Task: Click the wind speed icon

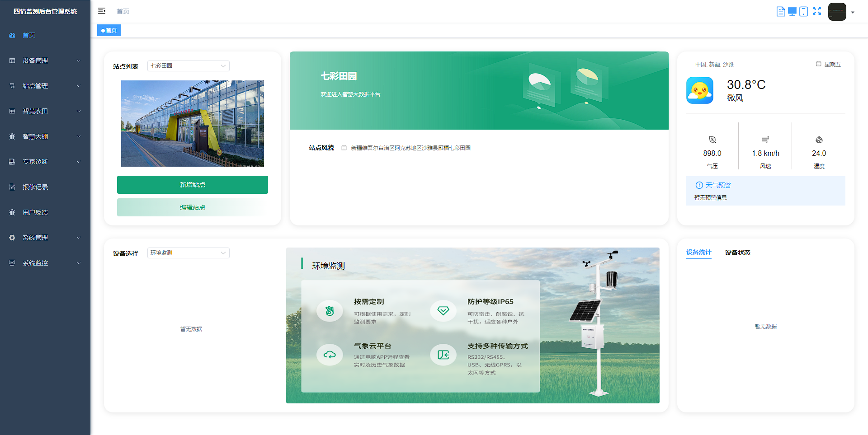Action: [x=765, y=140]
